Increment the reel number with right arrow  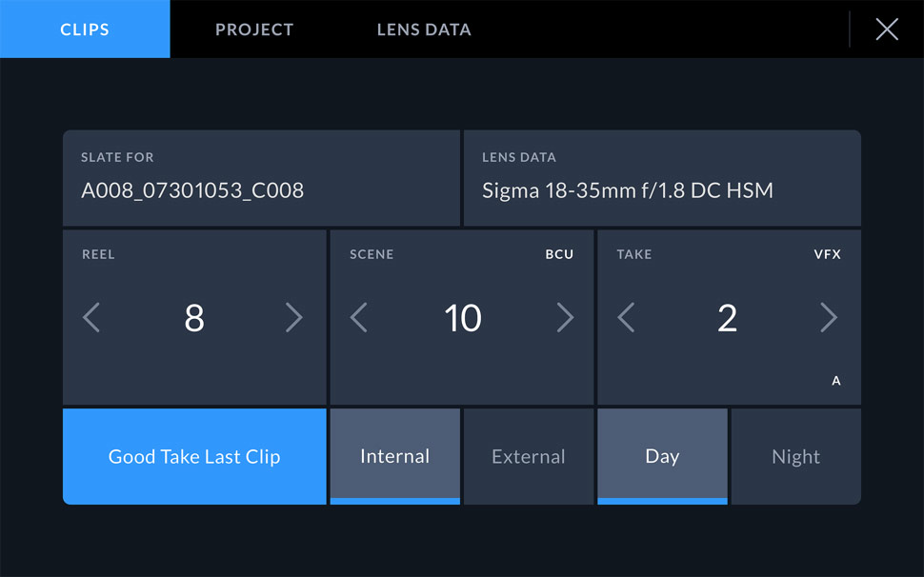[295, 317]
